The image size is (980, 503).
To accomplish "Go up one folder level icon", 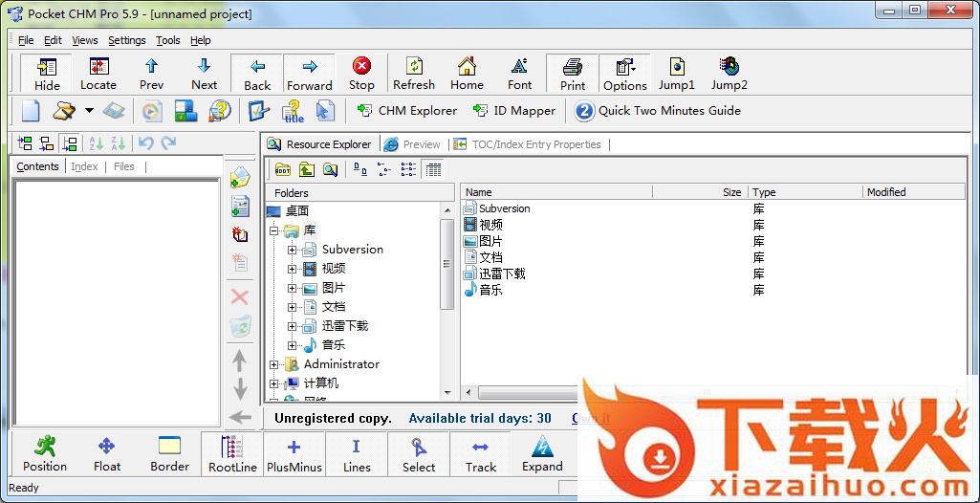I will [306, 169].
